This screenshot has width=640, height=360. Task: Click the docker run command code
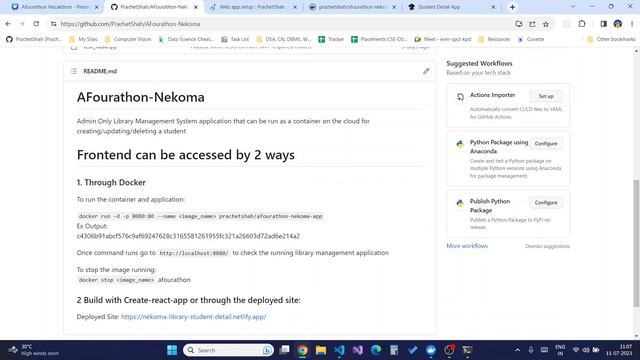click(200, 216)
